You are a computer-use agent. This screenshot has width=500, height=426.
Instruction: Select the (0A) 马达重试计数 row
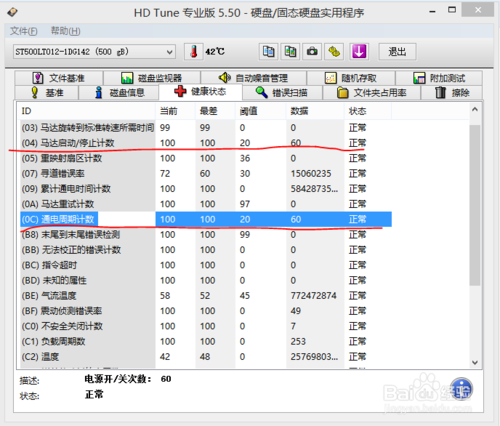click(x=206, y=204)
